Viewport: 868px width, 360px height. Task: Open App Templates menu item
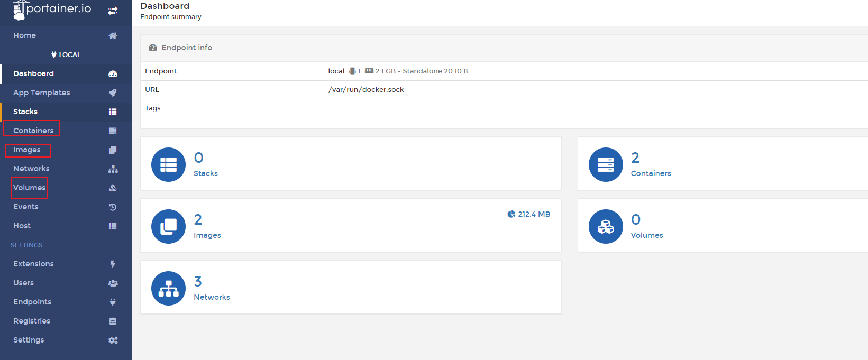point(41,93)
